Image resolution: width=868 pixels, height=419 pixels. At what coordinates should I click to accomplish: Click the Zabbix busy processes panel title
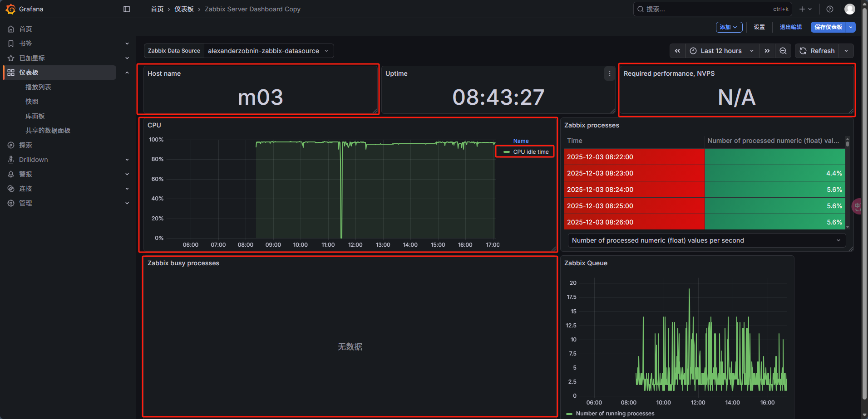click(x=183, y=263)
